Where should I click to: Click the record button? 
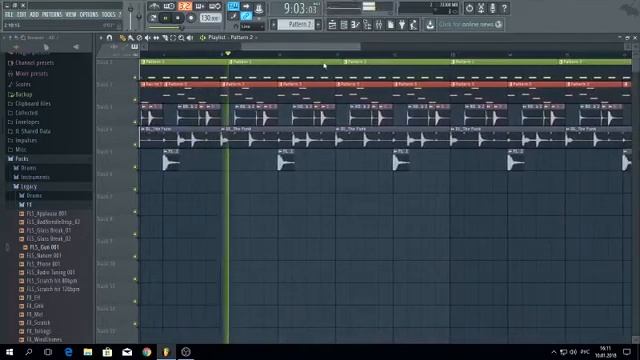point(191,18)
